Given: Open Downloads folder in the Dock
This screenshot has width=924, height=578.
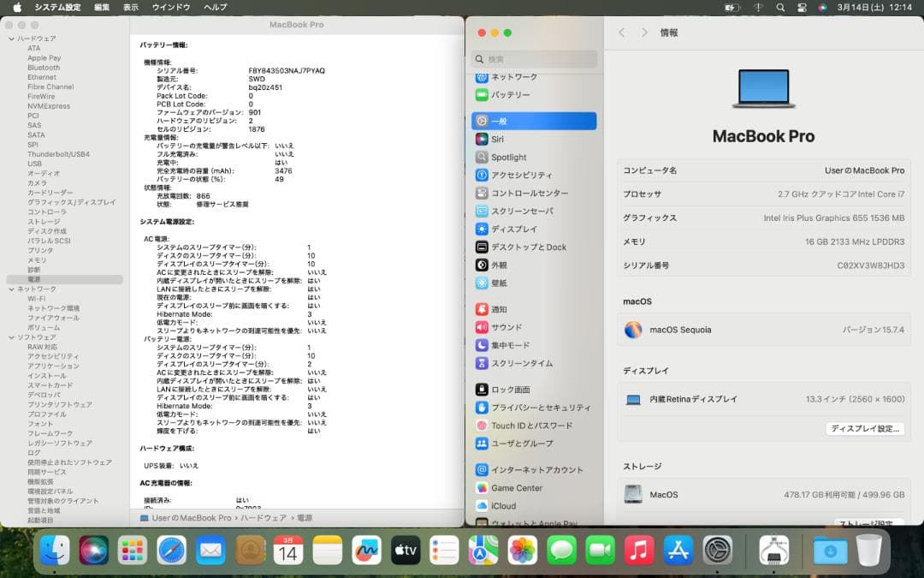Looking at the screenshot, I should point(830,551).
